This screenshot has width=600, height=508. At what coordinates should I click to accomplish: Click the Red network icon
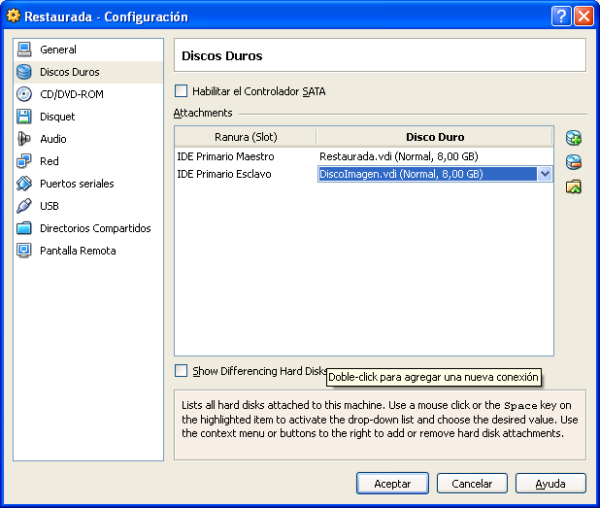[x=24, y=161]
